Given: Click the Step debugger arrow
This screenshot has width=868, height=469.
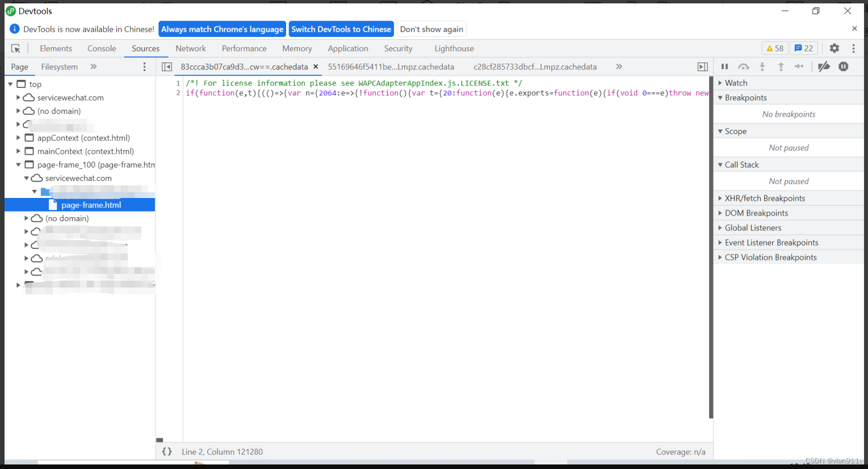Looking at the screenshot, I should click(799, 66).
